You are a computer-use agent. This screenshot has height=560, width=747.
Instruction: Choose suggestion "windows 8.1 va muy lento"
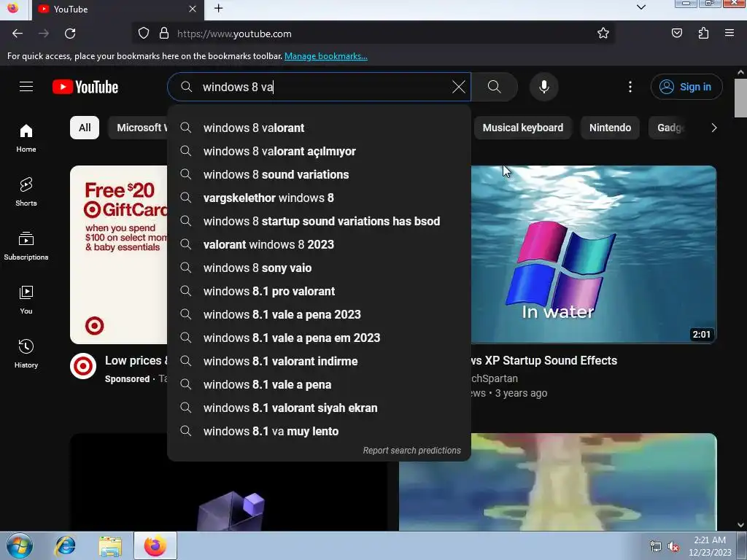click(320, 431)
